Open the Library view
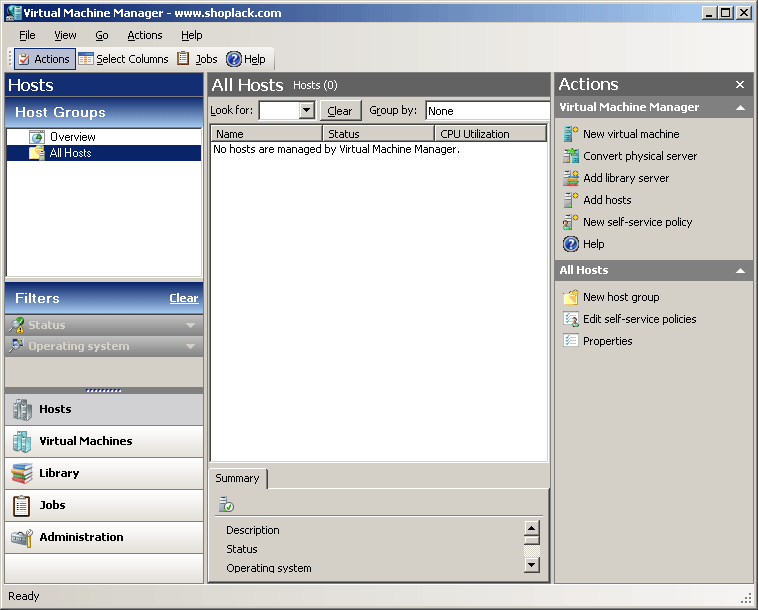 [x=104, y=473]
